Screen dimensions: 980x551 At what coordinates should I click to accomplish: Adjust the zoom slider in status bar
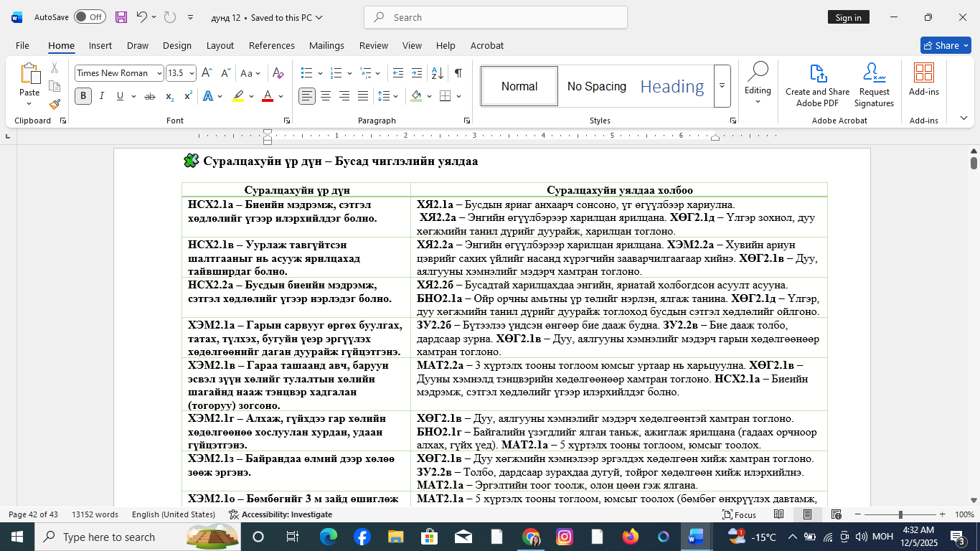[x=900, y=514]
